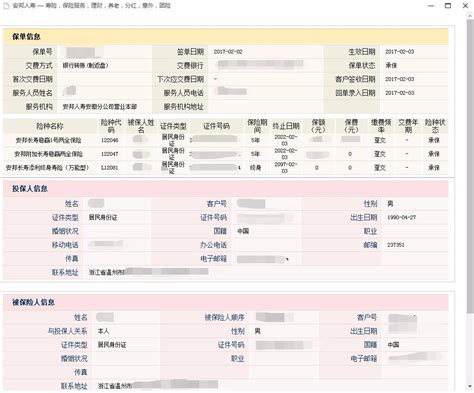Viewport: 474px width, 393px height.
Task: Click the 终止日期 column header
Action: click(x=286, y=126)
